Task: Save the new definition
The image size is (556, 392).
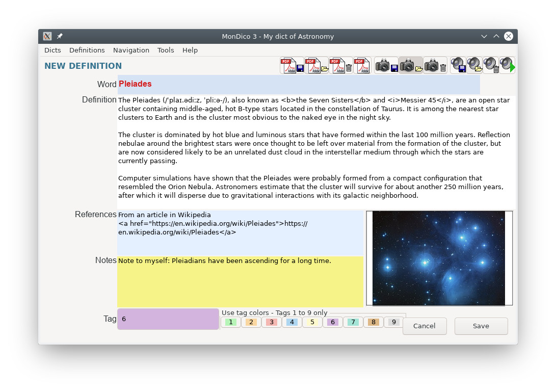Action: pyautogui.click(x=481, y=326)
